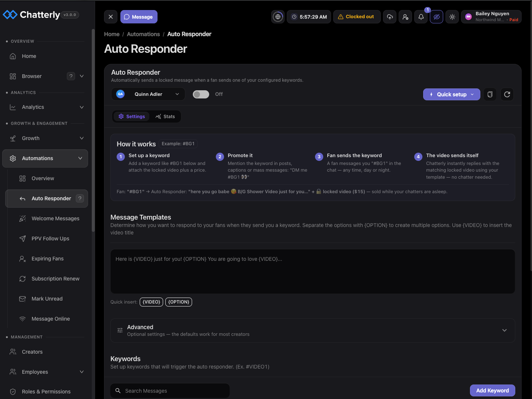Image resolution: width=532 pixels, height=399 pixels.
Task: Open Employees sidebar menu item
Action: [45, 372]
